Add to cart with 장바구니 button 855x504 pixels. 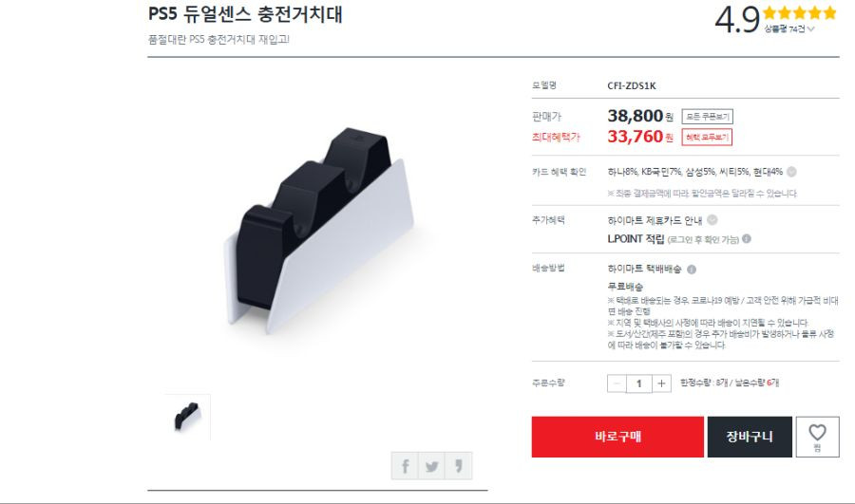click(x=750, y=437)
